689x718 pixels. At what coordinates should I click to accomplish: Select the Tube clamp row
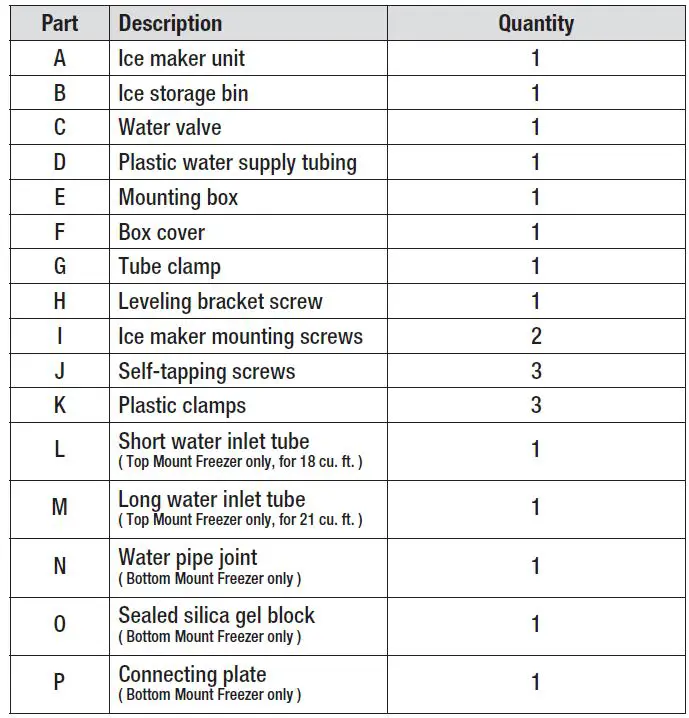tap(169, 266)
